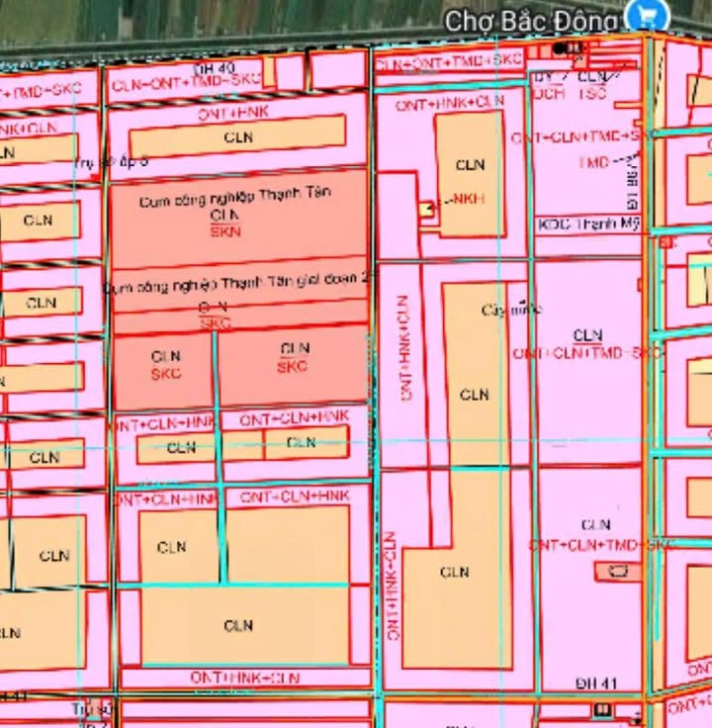Click the 'ĐH 41' road label
The width and height of the screenshot is (712, 728).
[x=596, y=682]
